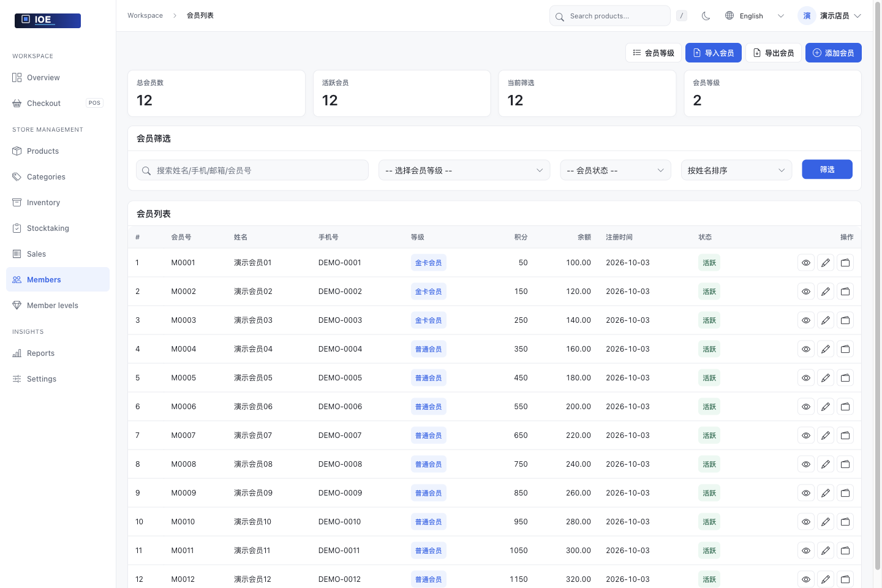Open wallet icon for 演示会员08
Screen dimensions: 882x588
(845, 464)
